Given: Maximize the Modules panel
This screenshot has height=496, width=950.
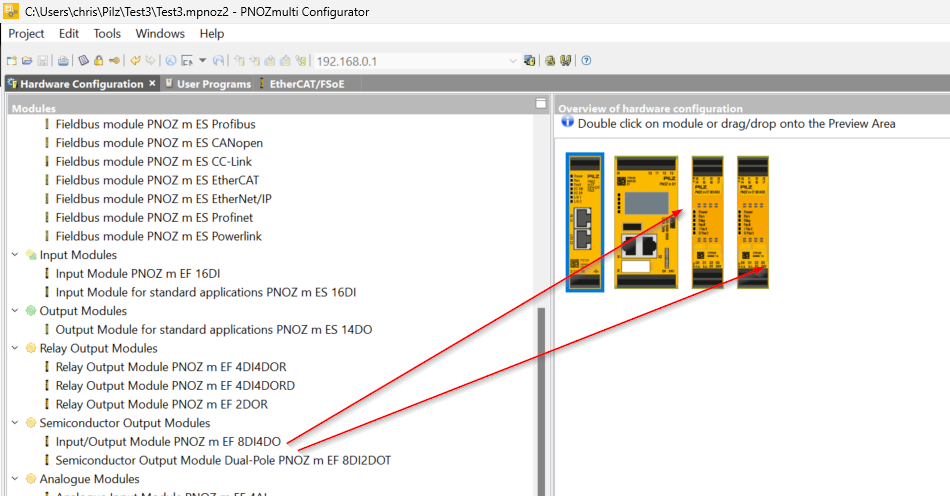Looking at the screenshot, I should [540, 104].
